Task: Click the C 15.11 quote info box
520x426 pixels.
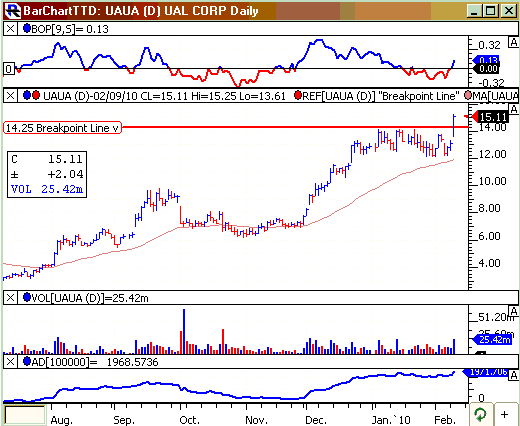Action: [x=47, y=174]
